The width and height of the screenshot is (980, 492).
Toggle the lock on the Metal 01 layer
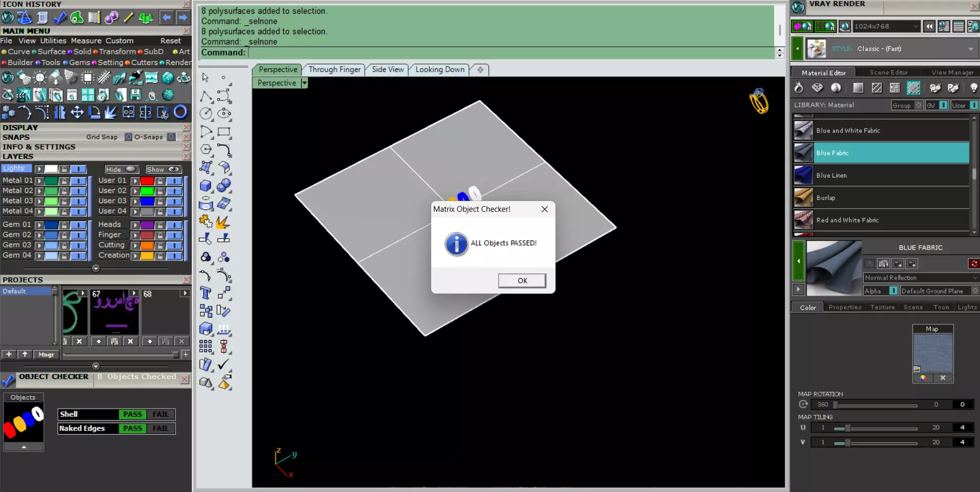(64, 181)
